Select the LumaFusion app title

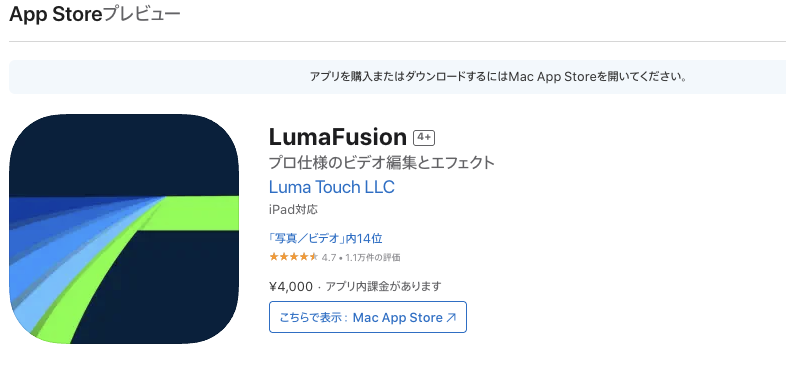point(337,136)
